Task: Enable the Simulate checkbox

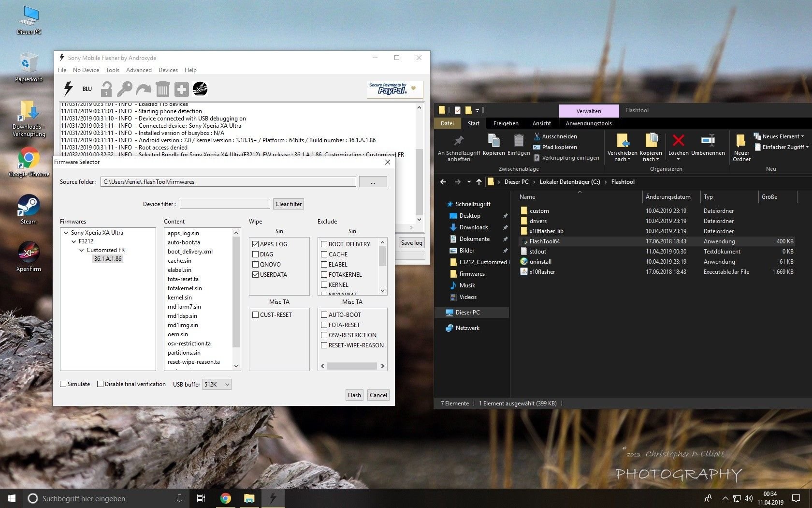Action: (63, 384)
